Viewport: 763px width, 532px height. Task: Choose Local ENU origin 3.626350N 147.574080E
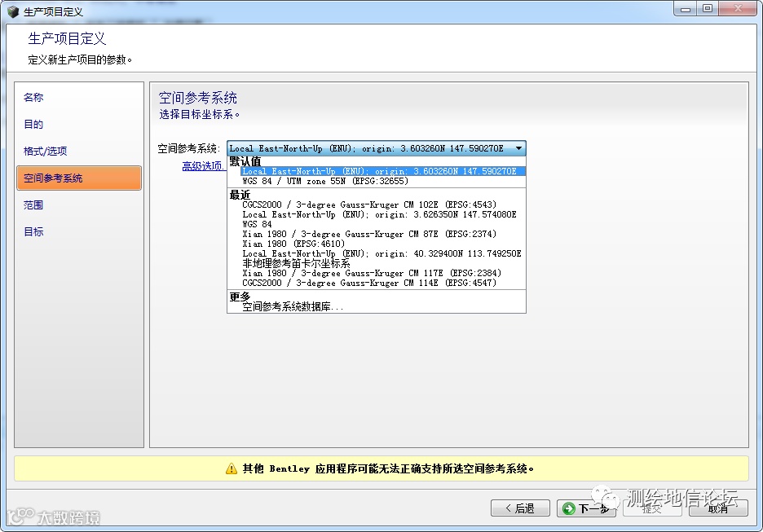pyautogui.click(x=379, y=214)
